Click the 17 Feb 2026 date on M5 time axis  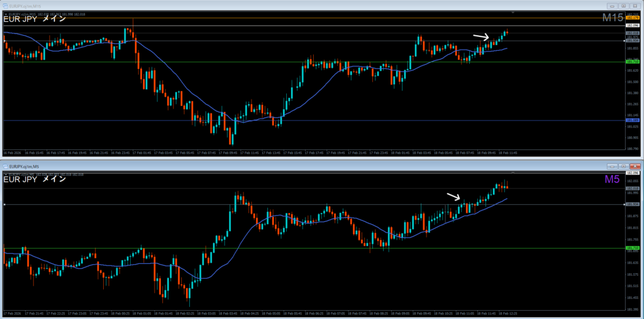(13, 313)
